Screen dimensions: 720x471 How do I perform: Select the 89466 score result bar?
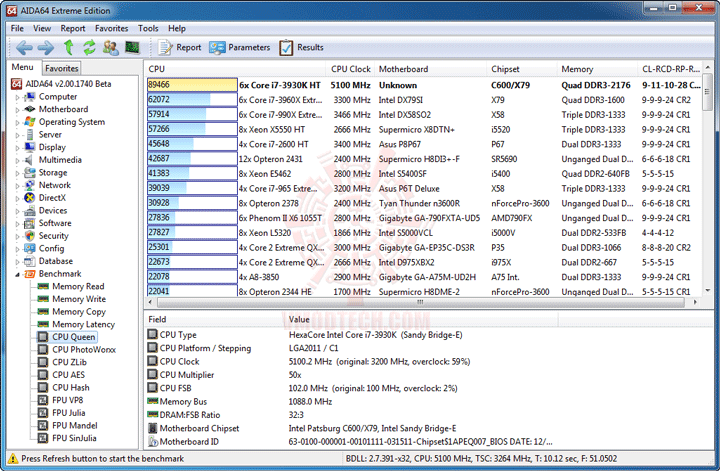[192, 85]
